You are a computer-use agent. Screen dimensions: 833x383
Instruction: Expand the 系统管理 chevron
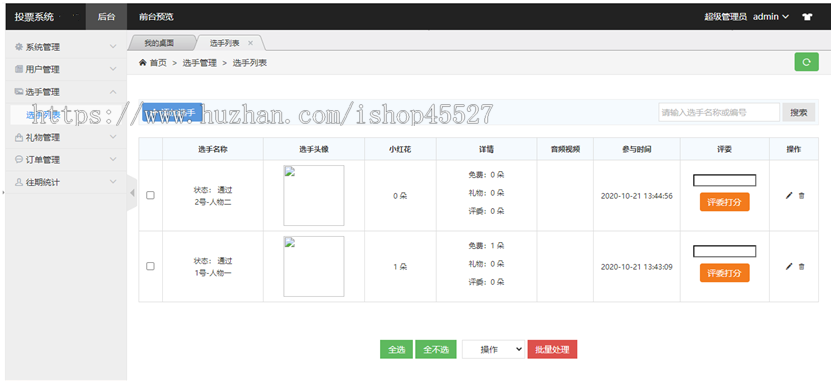tap(113, 47)
